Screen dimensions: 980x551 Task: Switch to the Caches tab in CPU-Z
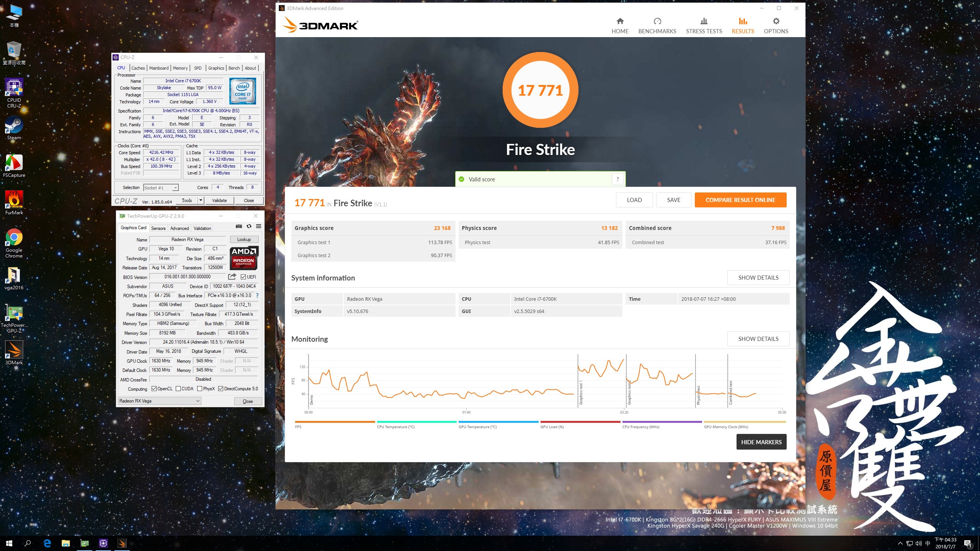(x=138, y=68)
